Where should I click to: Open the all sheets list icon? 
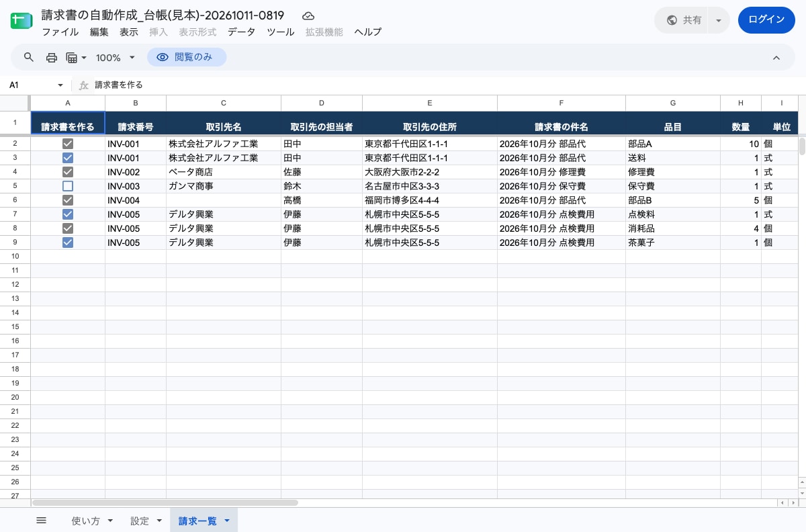click(41, 521)
